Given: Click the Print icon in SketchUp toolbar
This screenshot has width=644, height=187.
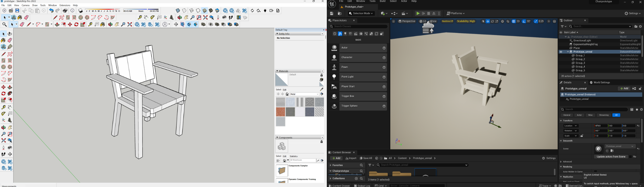Looking at the screenshot, I should click(x=65, y=11).
